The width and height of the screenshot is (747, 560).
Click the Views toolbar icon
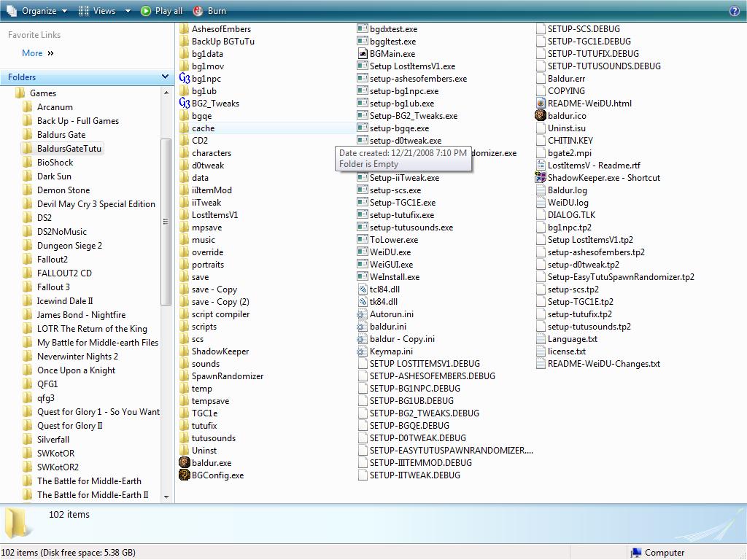pos(83,10)
